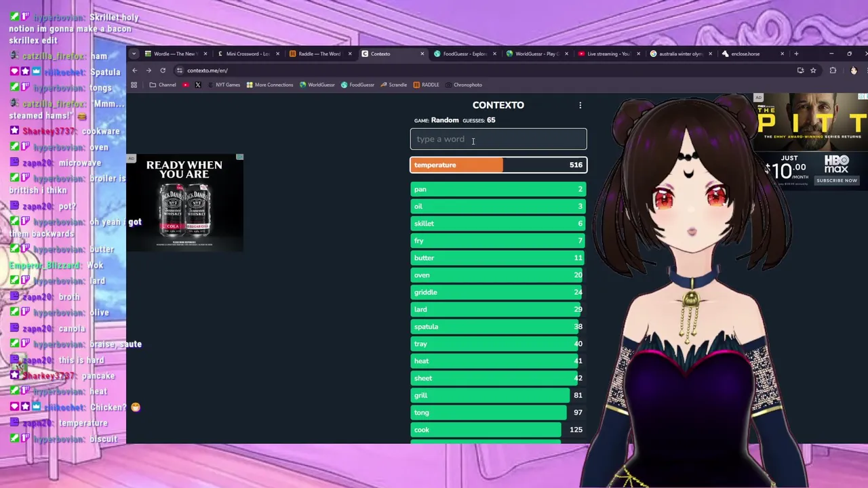This screenshot has width=868, height=488.
Task: Open the FoodGuessr bookmark
Action: pos(357,85)
